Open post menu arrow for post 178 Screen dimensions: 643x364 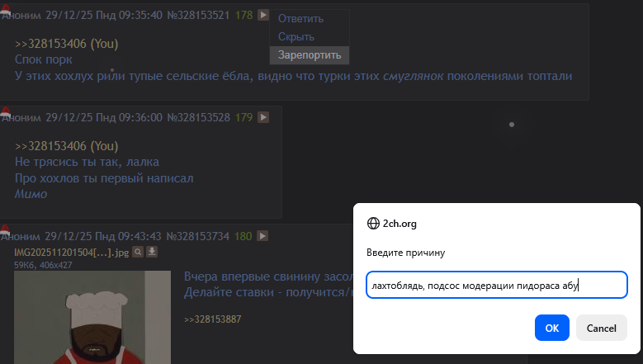[263, 15]
